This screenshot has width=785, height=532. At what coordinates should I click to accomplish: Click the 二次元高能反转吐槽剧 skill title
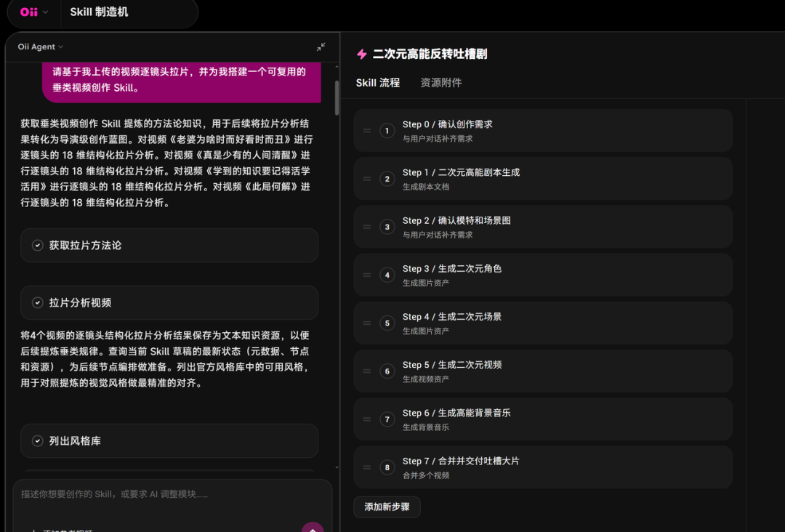(x=430, y=54)
